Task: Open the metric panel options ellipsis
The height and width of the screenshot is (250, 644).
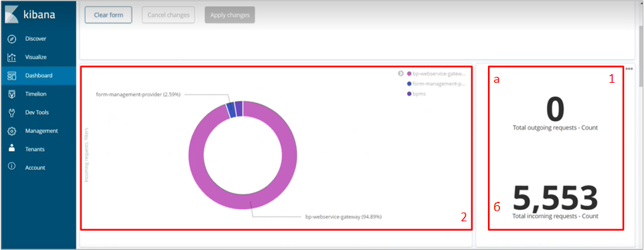Action: pyautogui.click(x=629, y=69)
